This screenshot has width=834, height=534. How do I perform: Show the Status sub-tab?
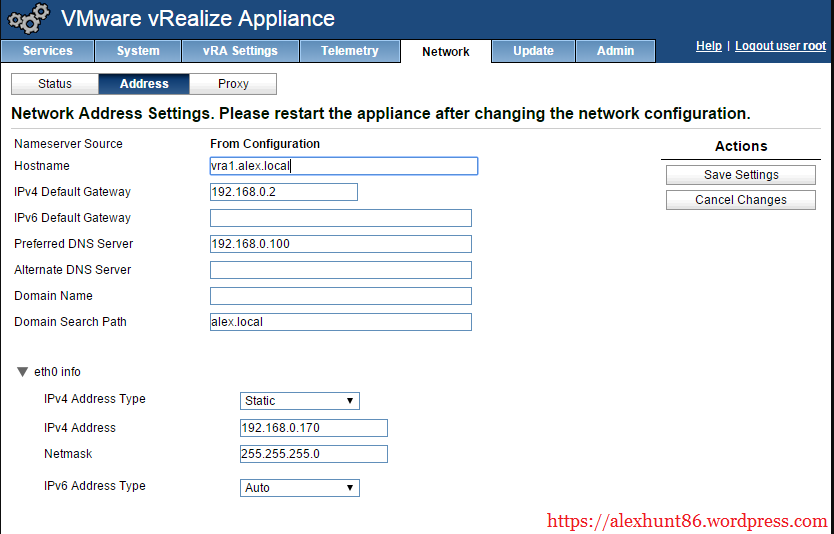pos(55,84)
